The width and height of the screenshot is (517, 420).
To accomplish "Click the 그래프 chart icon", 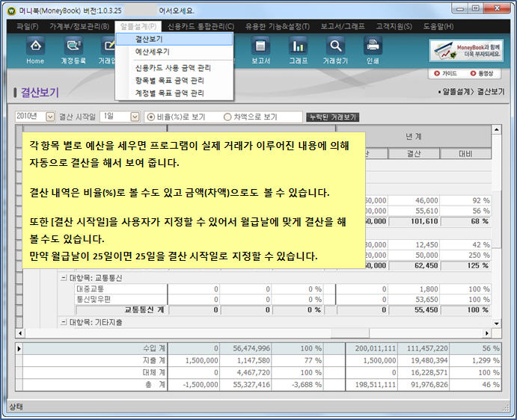I will pos(298,49).
